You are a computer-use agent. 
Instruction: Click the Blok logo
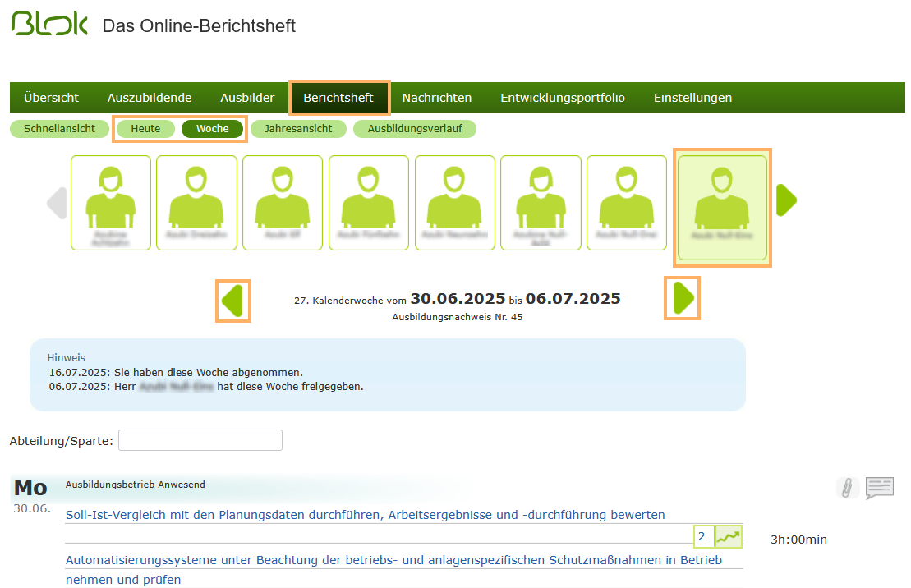[48, 23]
